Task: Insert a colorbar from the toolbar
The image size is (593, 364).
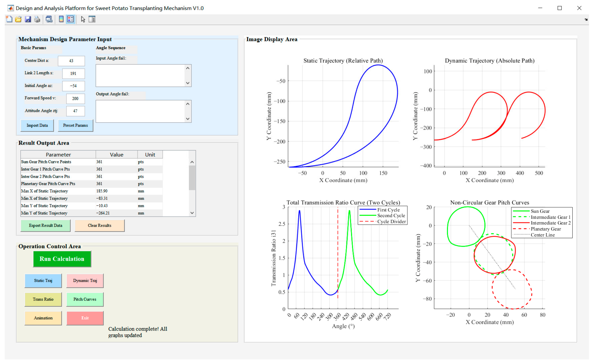Action: click(x=61, y=19)
